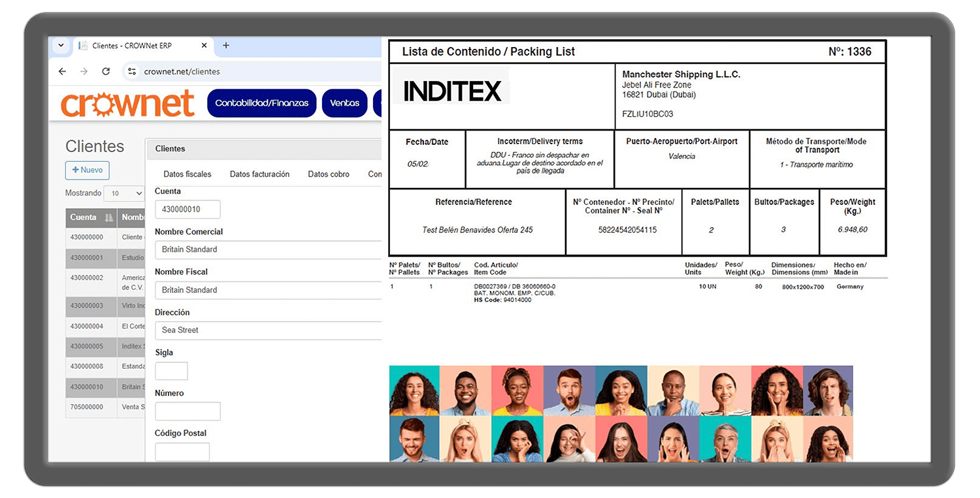Image resolution: width=980 pixels, height=498 pixels.
Task: Switch to Datos cobro tab
Action: pyautogui.click(x=329, y=174)
